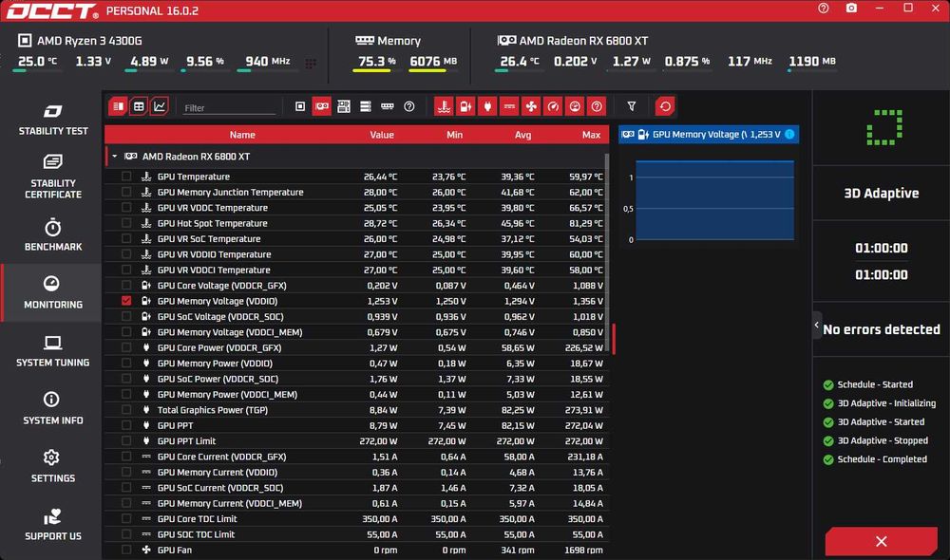The width and height of the screenshot is (950, 560).
Task: Click the Memory 75.3 % usage readout
Action: tap(376, 61)
